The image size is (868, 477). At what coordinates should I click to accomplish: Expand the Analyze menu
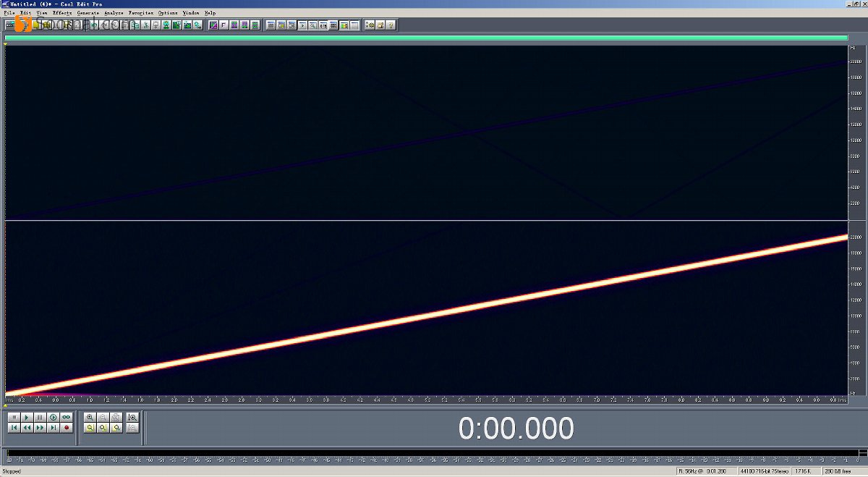pyautogui.click(x=114, y=13)
